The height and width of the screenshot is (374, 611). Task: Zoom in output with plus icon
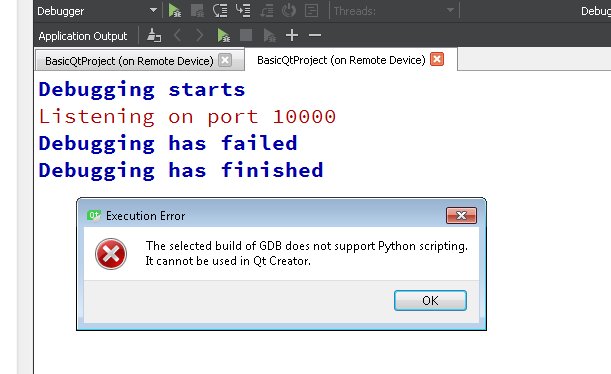tap(292, 35)
